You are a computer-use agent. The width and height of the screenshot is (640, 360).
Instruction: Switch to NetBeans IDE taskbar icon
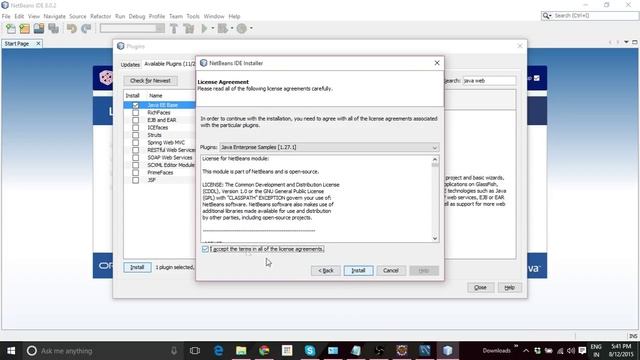click(448, 351)
